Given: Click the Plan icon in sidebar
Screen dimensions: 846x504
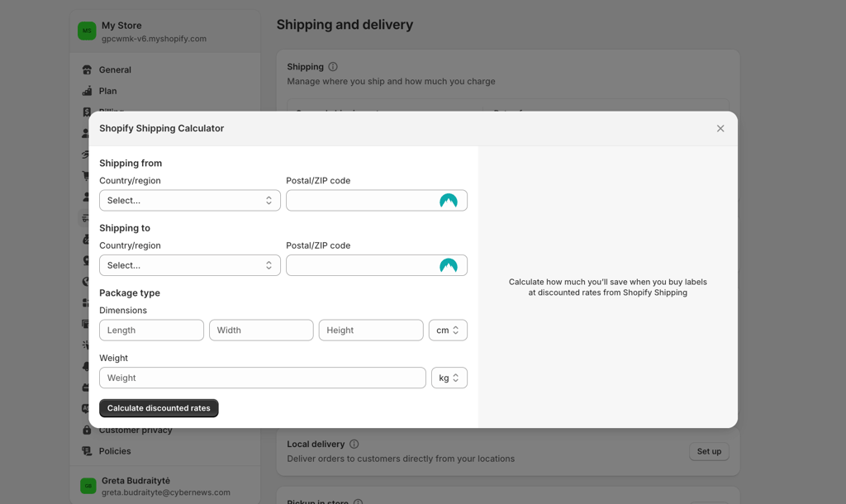Looking at the screenshot, I should [x=87, y=91].
